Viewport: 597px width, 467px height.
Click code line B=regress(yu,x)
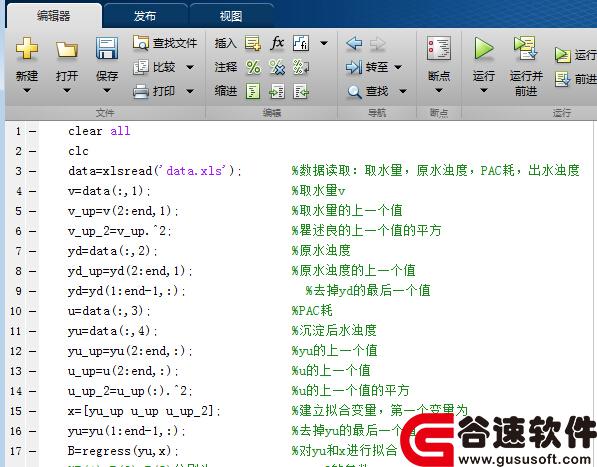(x=123, y=451)
